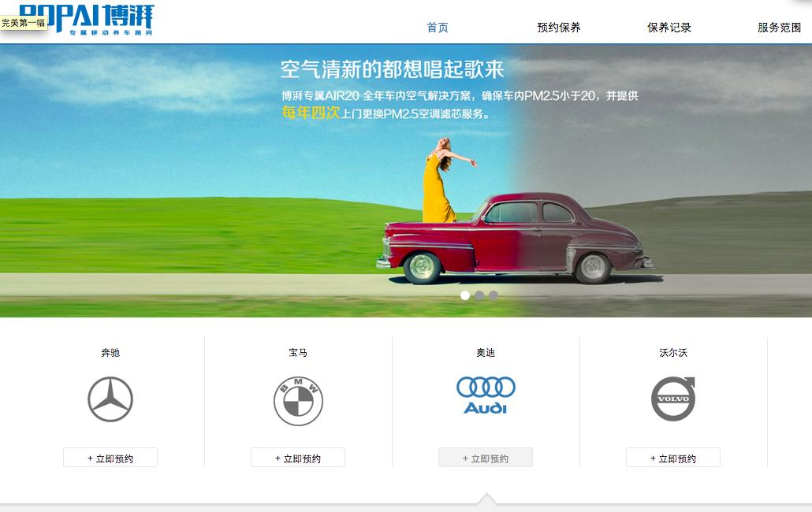Viewport: 812px width, 512px height.
Task: Click the 沃尔沃 brand name label
Action: pos(673,353)
